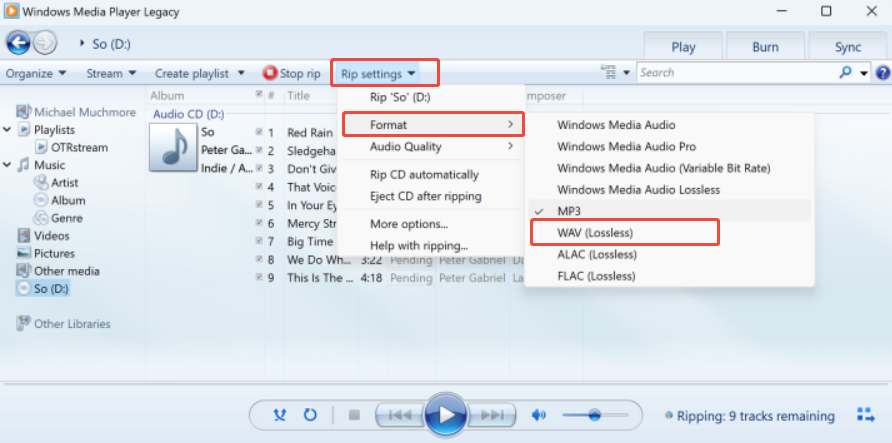Screen dimensions: 892x443
Task: Expand the Audio Quality submenu
Action: click(x=432, y=147)
